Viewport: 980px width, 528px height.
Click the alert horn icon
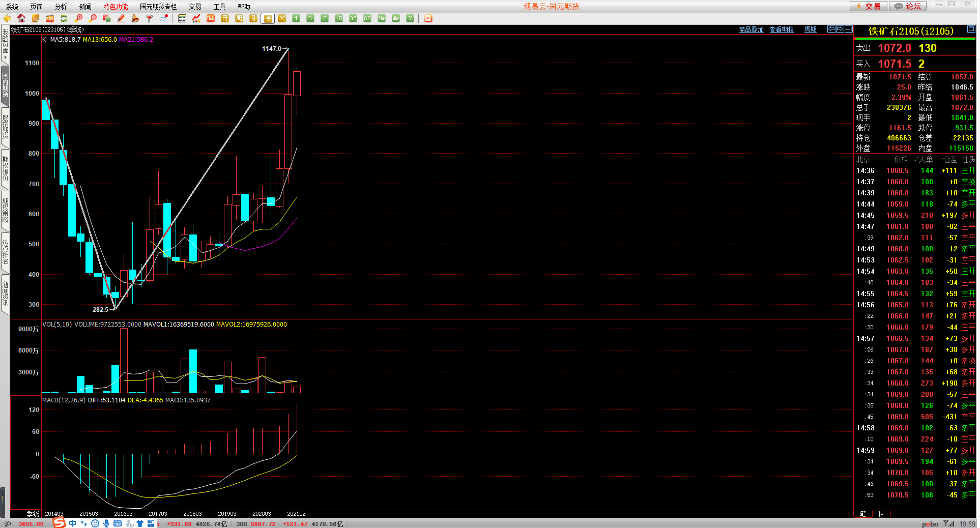135,18
